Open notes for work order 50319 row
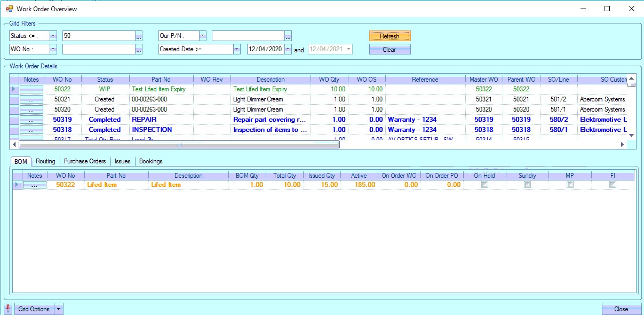The image size is (644, 315). pyautogui.click(x=31, y=120)
